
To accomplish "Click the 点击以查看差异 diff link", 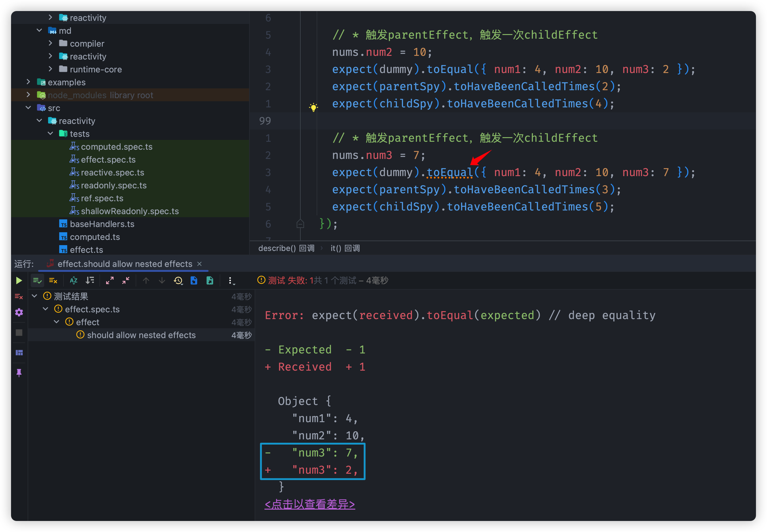I will [310, 504].
